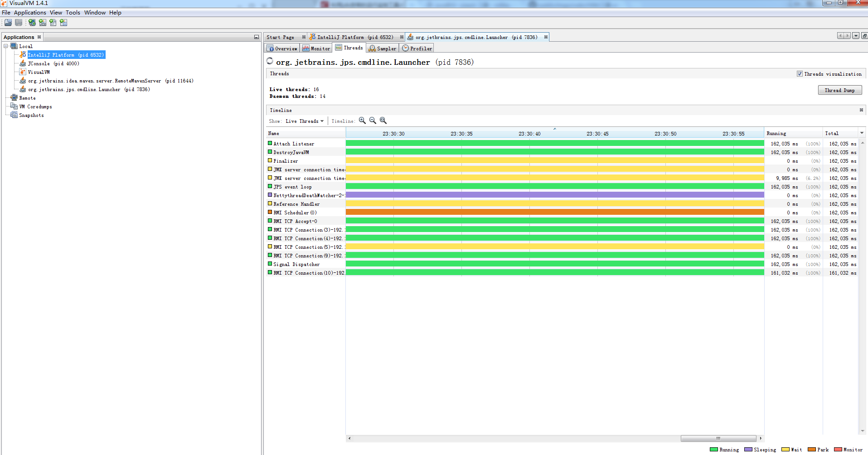Click the Add JMX Connection toolbar icon
This screenshot has width=868, height=455.
pyautogui.click(x=43, y=23)
